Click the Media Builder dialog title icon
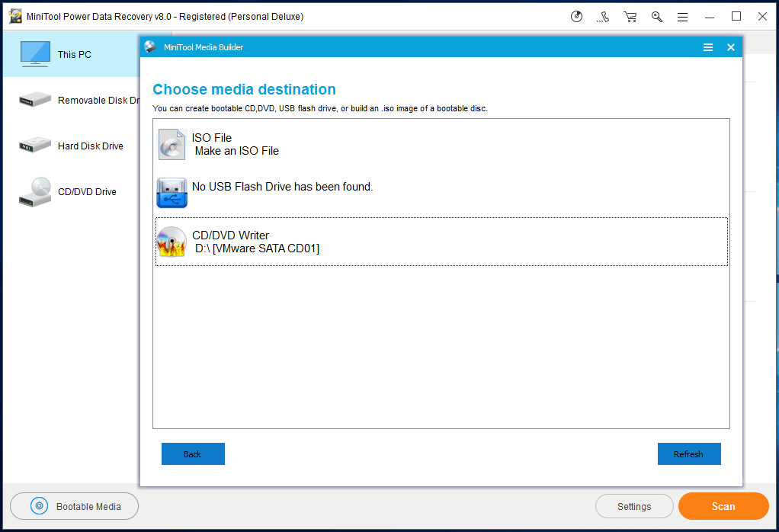This screenshot has height=532, width=779. (x=150, y=46)
